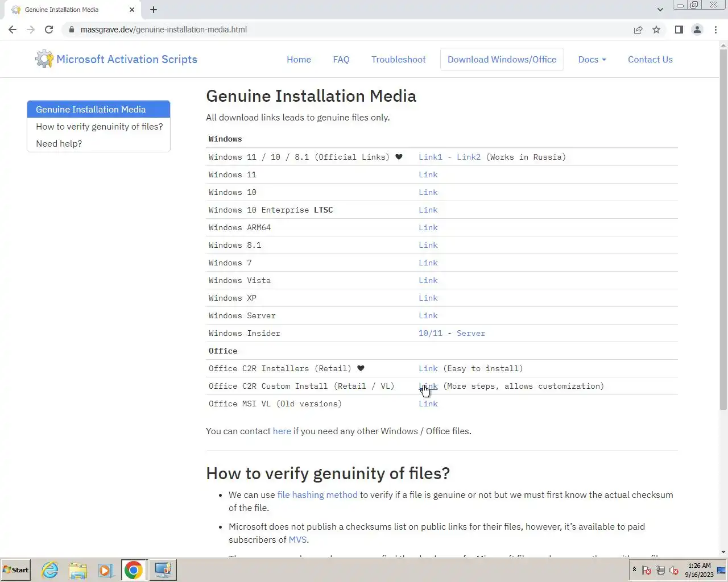Jump to How to verify genuinity sidebar item

[x=98, y=126]
